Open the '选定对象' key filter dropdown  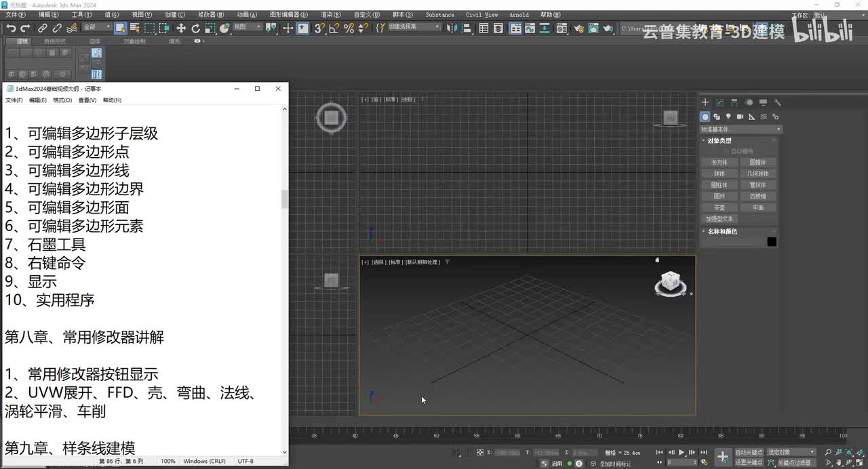click(x=791, y=452)
